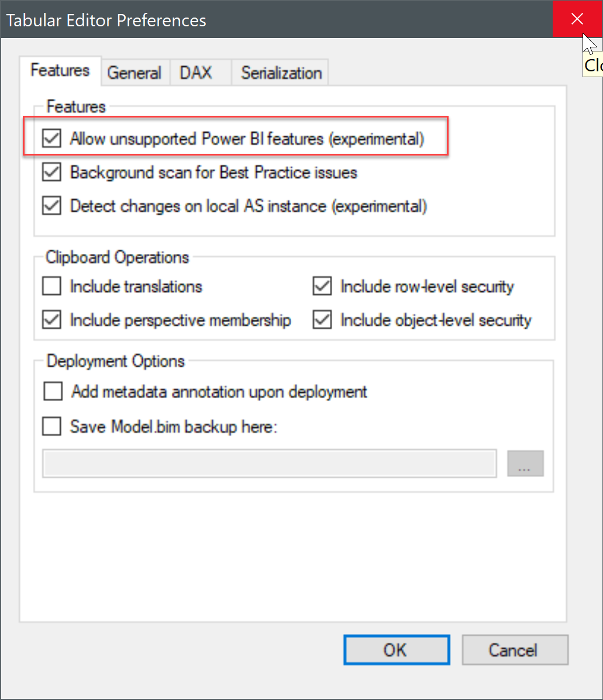This screenshot has width=603, height=700.
Task: Close the Tabular Editor Preferences window
Action: click(x=577, y=19)
